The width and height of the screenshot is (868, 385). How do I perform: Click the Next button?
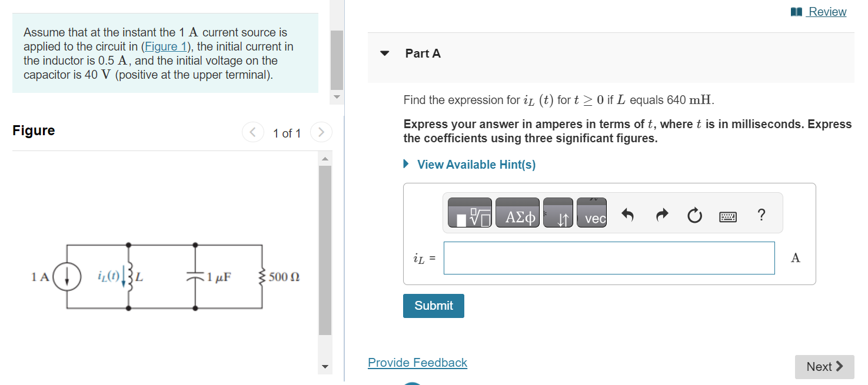pyautogui.click(x=824, y=366)
